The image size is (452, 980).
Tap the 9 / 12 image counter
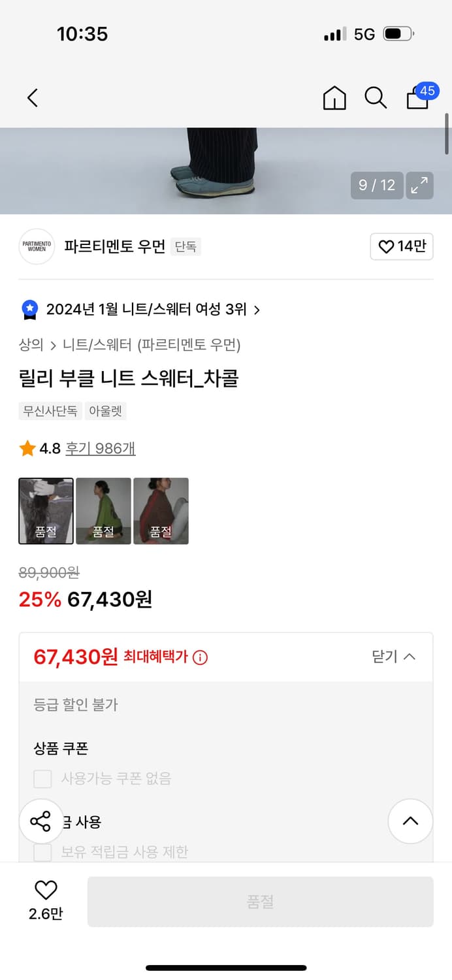[x=377, y=186]
